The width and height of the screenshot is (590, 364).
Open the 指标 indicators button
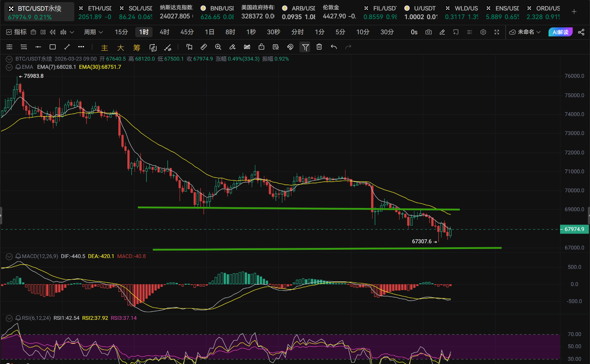tap(17, 32)
